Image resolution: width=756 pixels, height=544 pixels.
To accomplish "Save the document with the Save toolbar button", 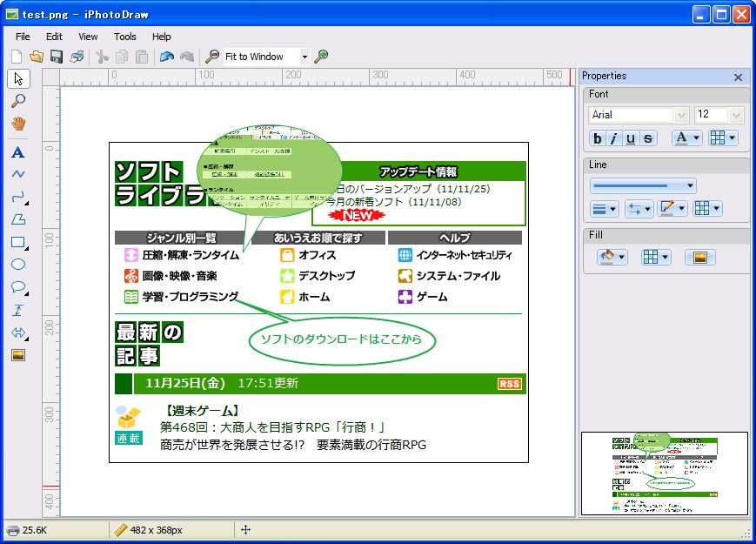I will [x=55, y=56].
